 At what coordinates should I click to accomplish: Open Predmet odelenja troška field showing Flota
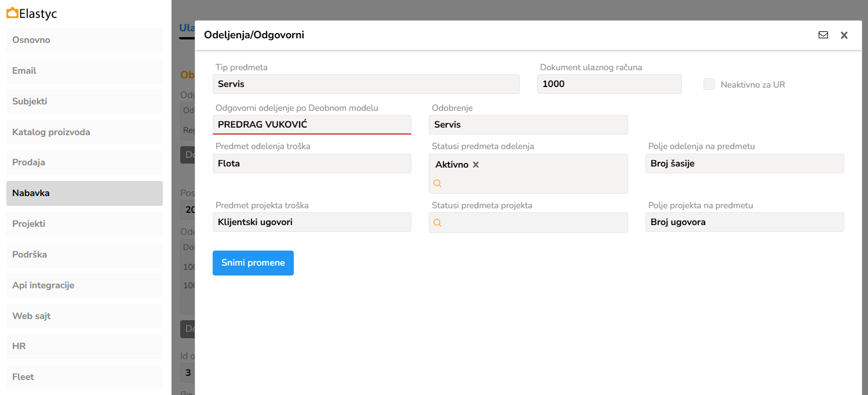pyautogui.click(x=312, y=164)
